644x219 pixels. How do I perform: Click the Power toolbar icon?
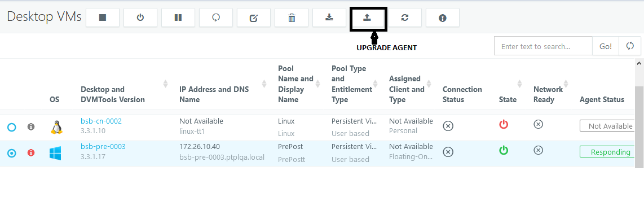click(x=140, y=17)
